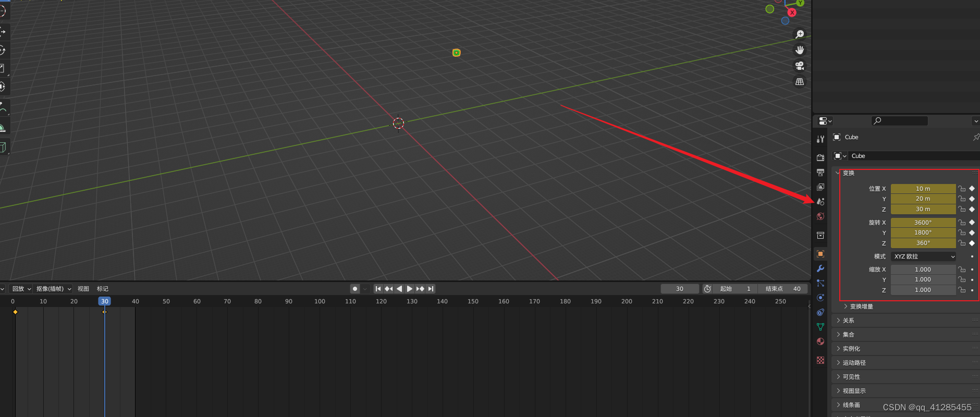Click the animate dot beside 缩放 Y
The height and width of the screenshot is (417, 980).
[x=972, y=279]
